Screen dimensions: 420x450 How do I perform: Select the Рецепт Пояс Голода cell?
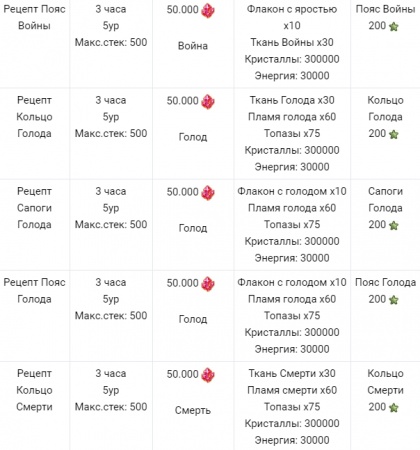click(34, 316)
